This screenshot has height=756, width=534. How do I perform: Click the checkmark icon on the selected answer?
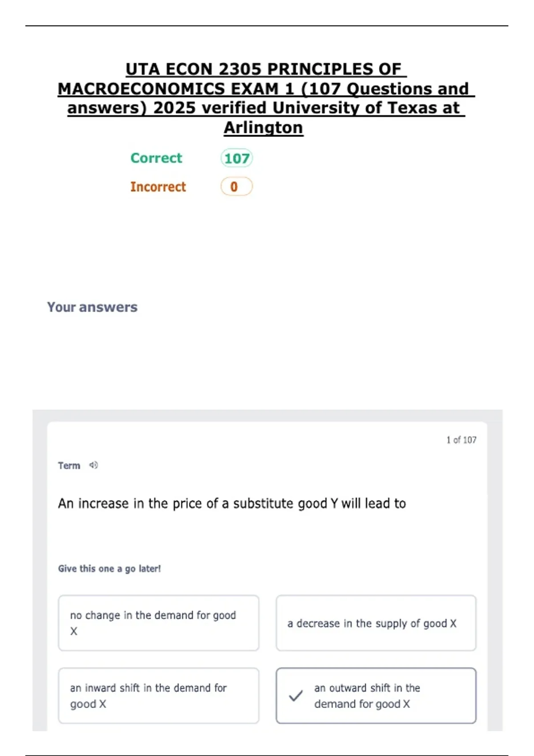(x=296, y=696)
